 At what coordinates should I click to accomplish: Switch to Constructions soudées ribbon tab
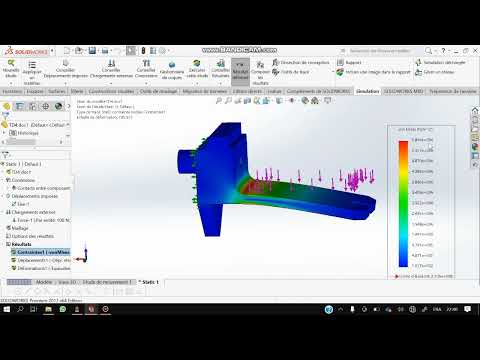pos(111,91)
